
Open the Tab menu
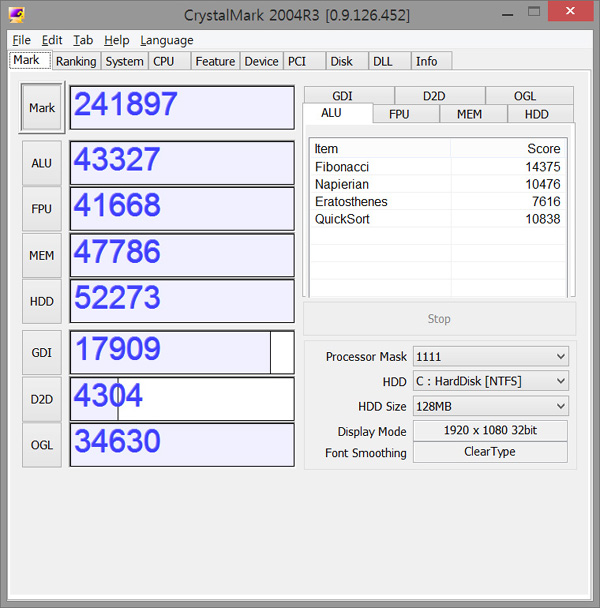[x=83, y=40]
